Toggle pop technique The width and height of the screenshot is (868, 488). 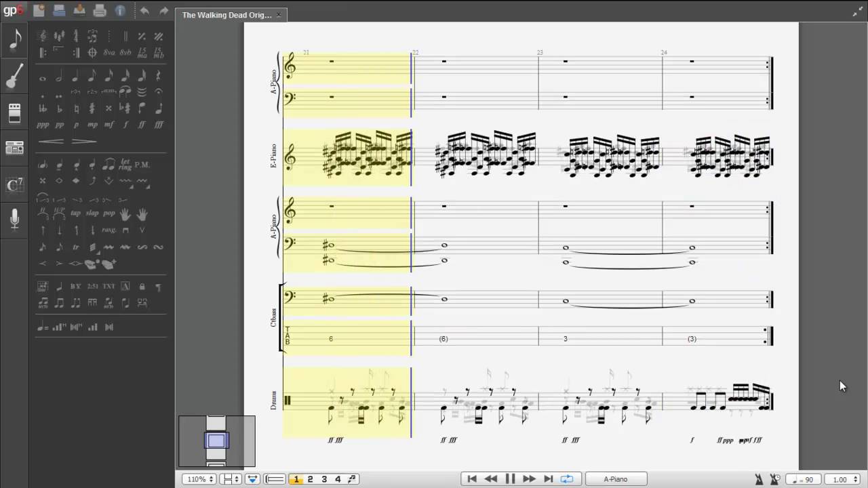[x=109, y=213]
